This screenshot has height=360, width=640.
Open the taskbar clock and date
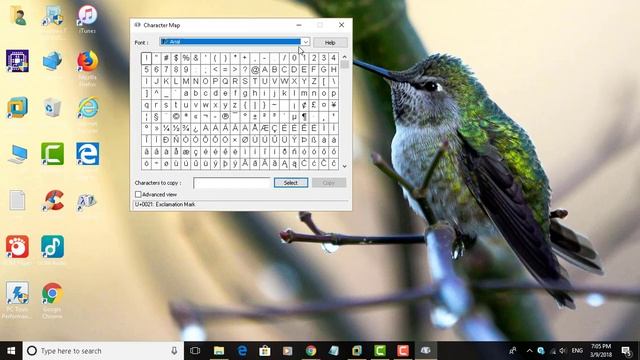click(x=601, y=351)
